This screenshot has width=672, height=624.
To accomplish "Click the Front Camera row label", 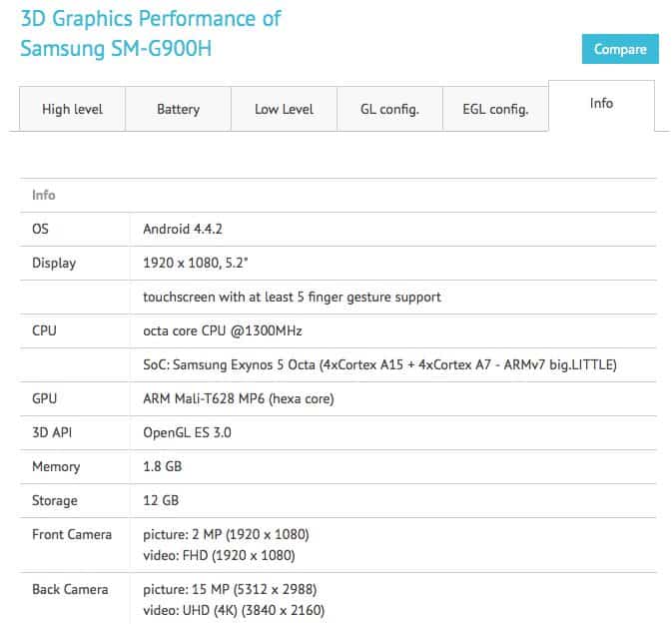I will (x=72, y=534).
